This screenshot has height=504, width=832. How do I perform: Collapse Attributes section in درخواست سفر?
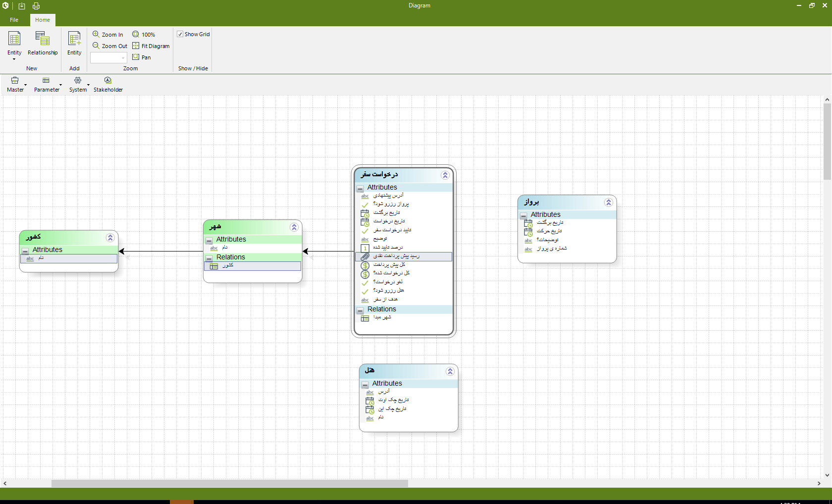[361, 189]
